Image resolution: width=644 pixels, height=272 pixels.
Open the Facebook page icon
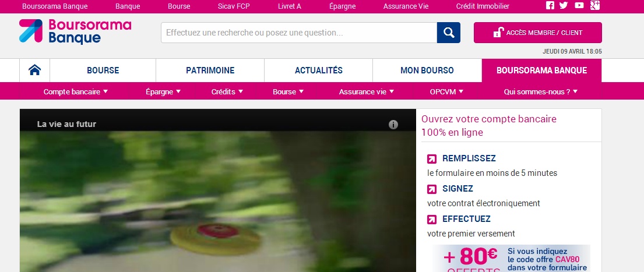pos(550,5)
